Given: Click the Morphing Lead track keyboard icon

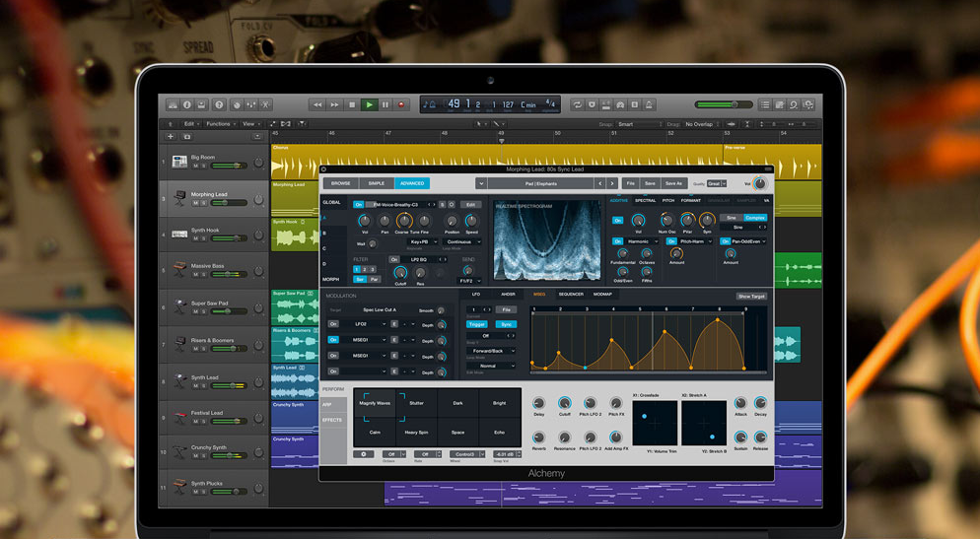Looking at the screenshot, I should point(179,198).
